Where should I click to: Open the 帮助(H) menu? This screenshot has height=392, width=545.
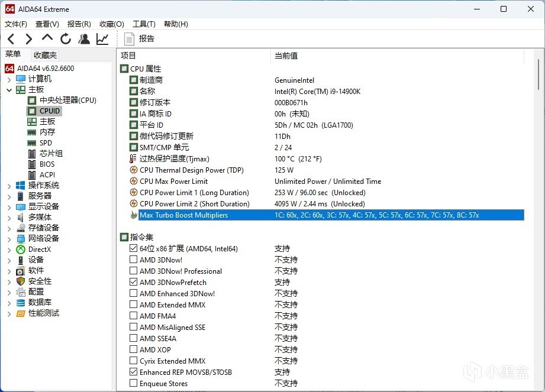point(176,24)
